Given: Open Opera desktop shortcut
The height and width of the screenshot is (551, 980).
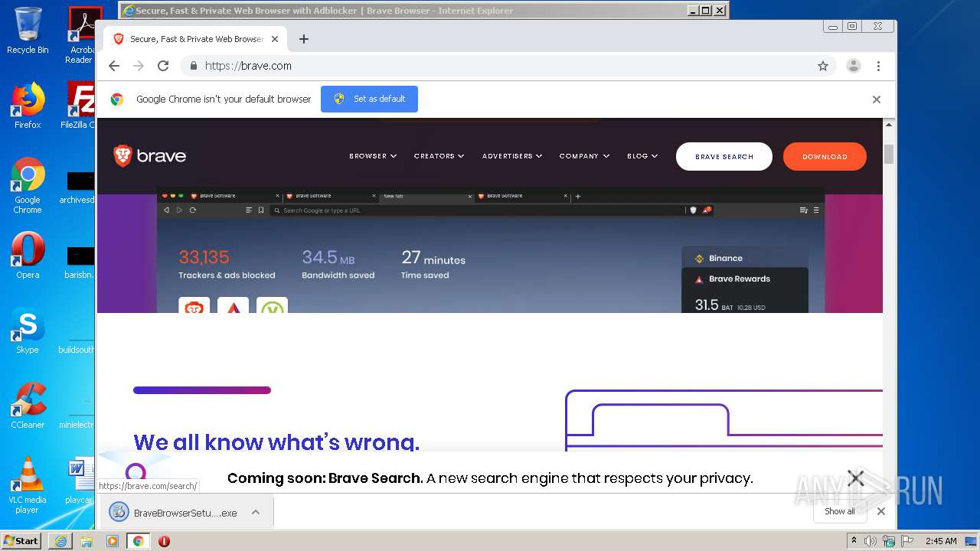Looking at the screenshot, I should pyautogui.click(x=28, y=256).
